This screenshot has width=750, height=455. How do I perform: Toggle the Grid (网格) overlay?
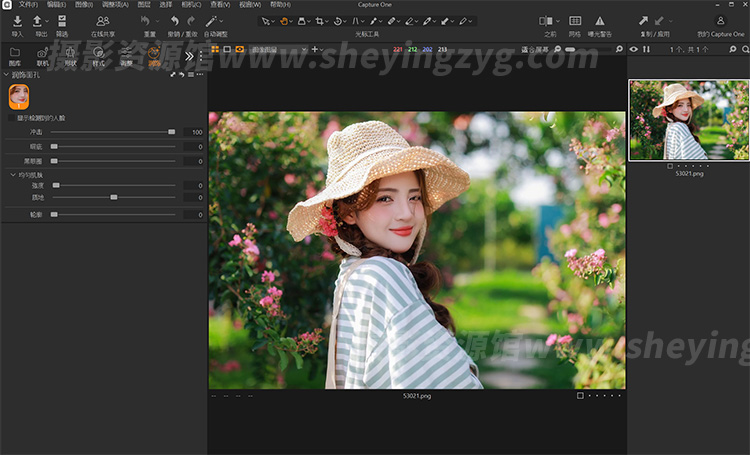point(575,21)
